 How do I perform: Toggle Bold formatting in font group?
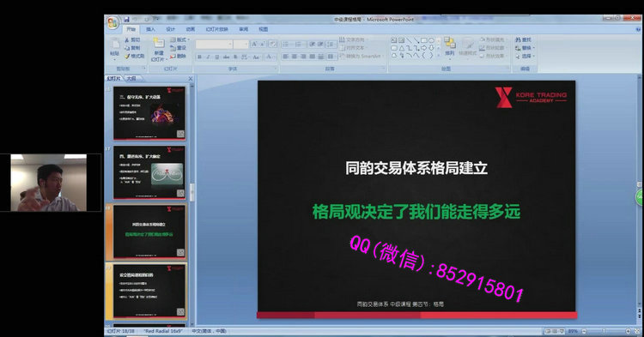coord(199,57)
